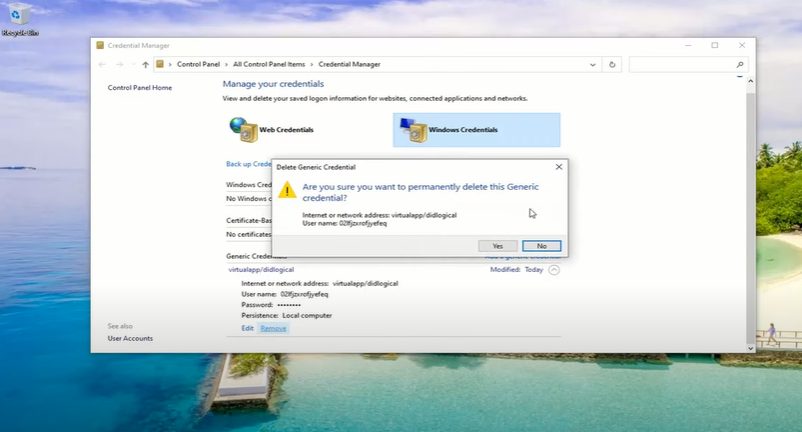
Task: Go forward with the Forward arrow
Action: coord(119,64)
